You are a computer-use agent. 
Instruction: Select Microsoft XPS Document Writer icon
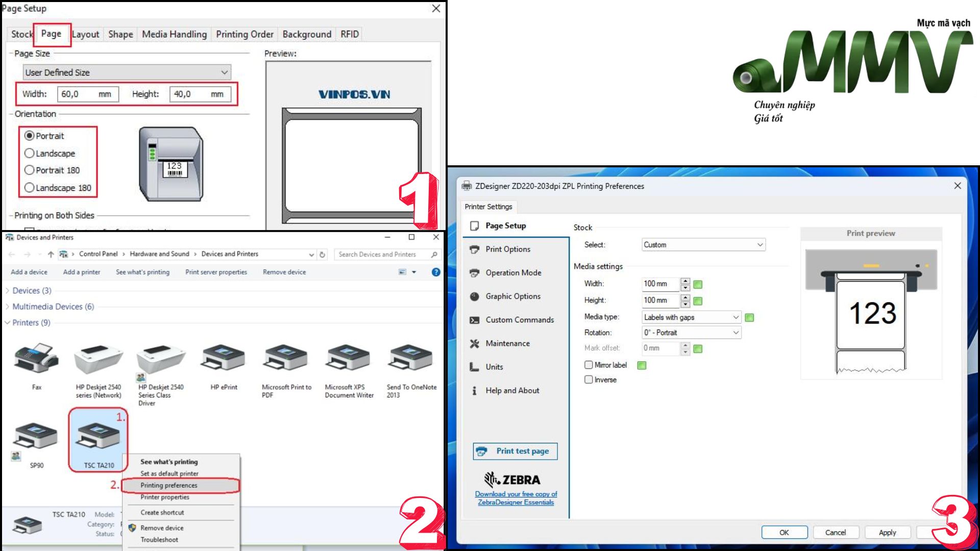[x=349, y=358]
